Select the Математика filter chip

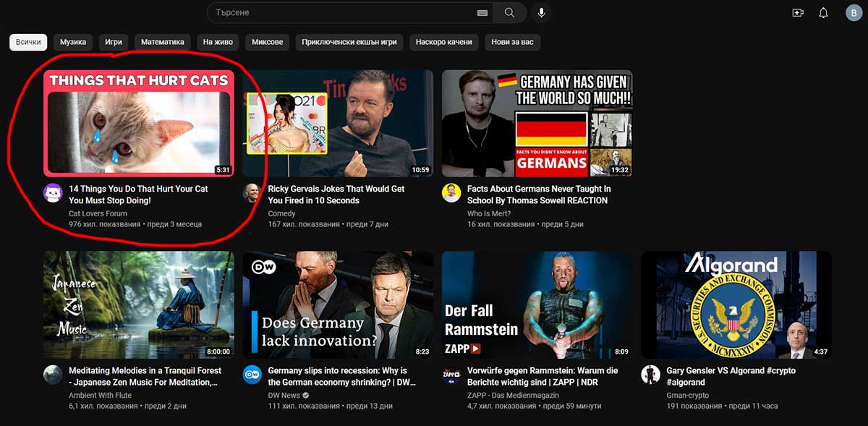[x=163, y=42]
